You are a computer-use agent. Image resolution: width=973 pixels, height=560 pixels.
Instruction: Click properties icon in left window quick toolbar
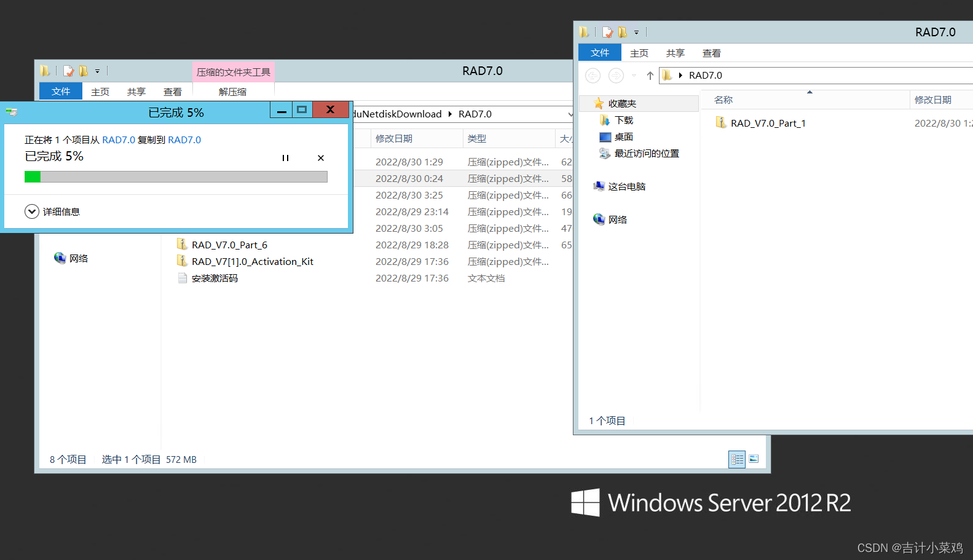click(68, 71)
